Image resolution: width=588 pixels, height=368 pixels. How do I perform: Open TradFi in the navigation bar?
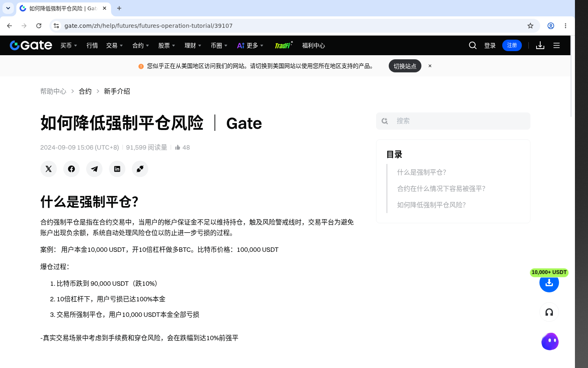283,45
